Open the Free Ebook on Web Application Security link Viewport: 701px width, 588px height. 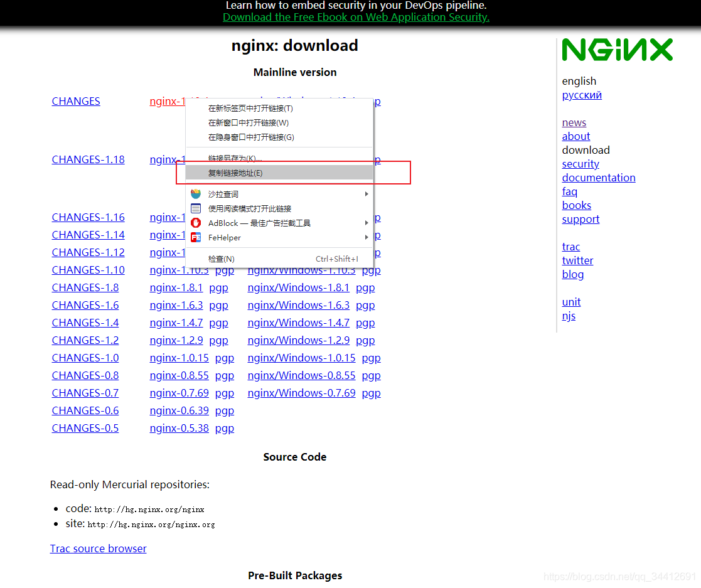tap(356, 17)
